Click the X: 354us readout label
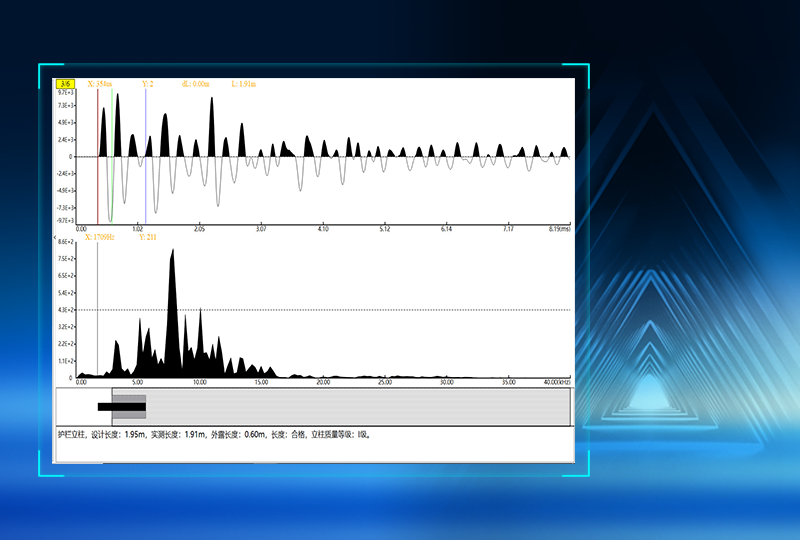800x540 pixels. coord(100,84)
